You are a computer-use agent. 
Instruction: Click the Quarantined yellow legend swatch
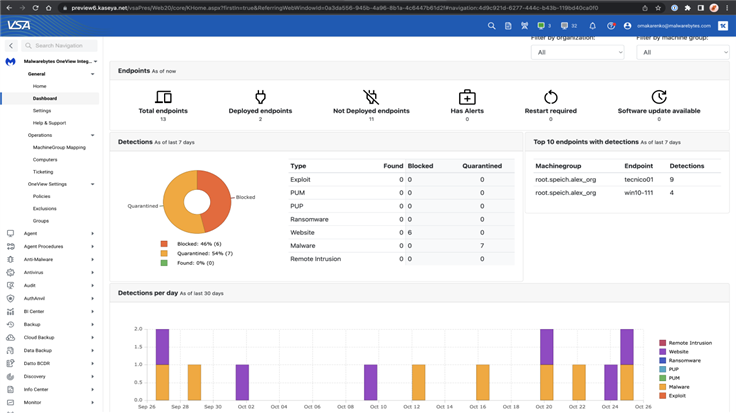click(x=164, y=253)
